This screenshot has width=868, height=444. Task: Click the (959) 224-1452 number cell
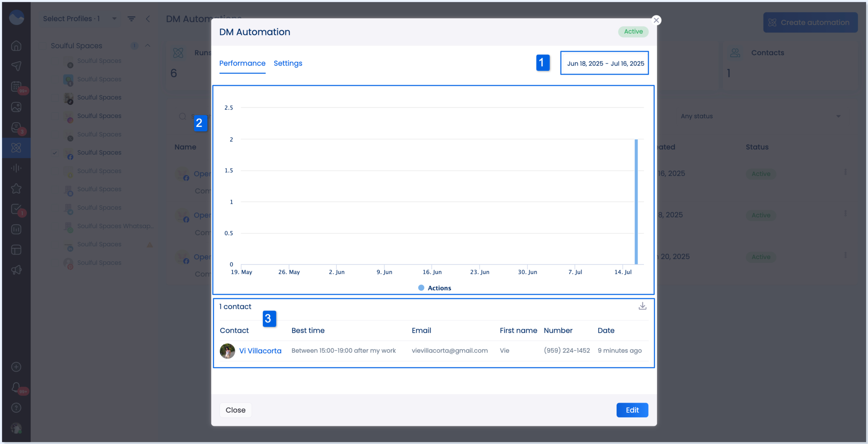click(x=567, y=351)
